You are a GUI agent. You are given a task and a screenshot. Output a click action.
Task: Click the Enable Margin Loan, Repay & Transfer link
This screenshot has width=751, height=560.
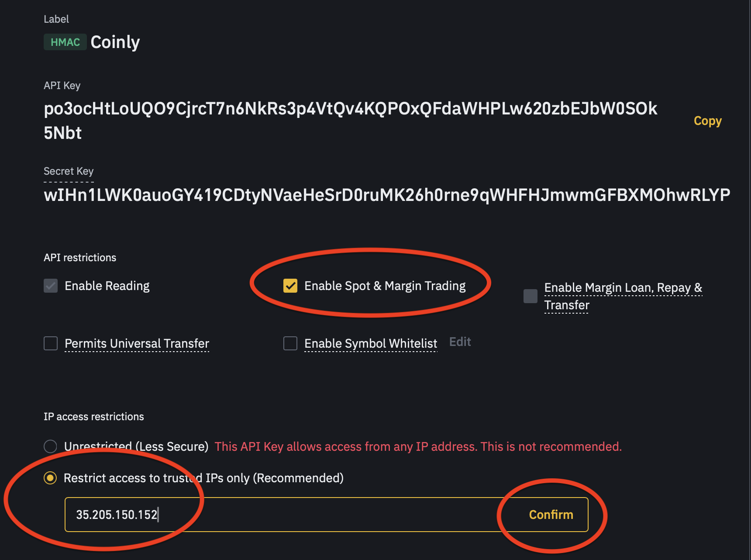coord(623,287)
